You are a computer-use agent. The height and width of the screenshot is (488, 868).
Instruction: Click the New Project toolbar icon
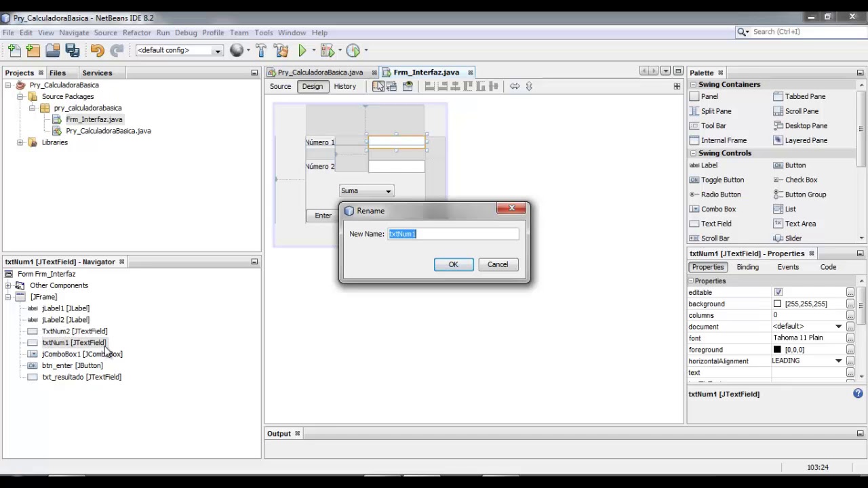pyautogui.click(x=33, y=50)
